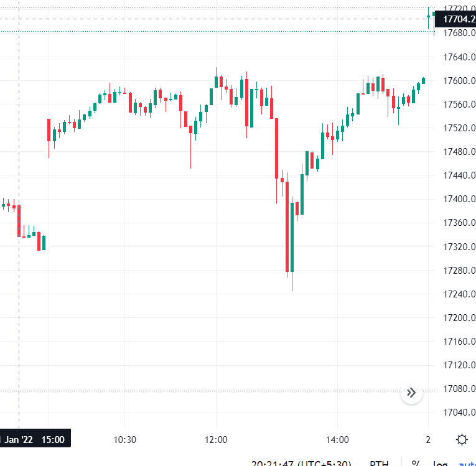The height and width of the screenshot is (466, 476).
Task: Click the 14:00 time axis label
Action: [x=337, y=439]
